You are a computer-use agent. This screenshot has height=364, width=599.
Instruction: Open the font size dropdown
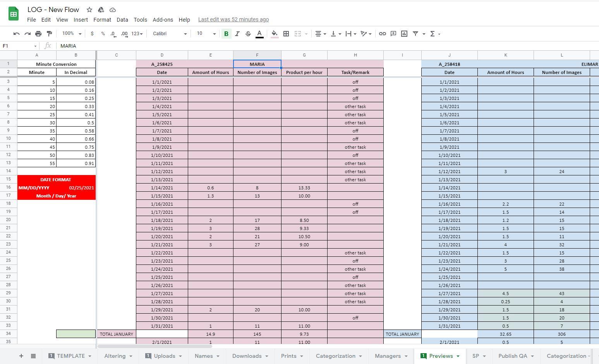[206, 34]
